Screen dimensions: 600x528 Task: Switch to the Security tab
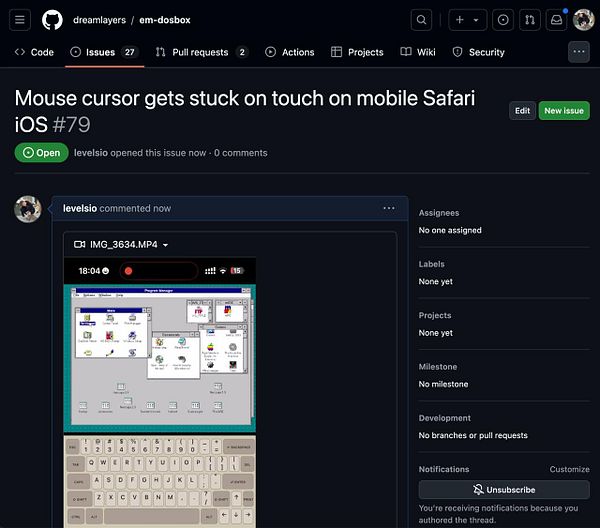tap(478, 52)
